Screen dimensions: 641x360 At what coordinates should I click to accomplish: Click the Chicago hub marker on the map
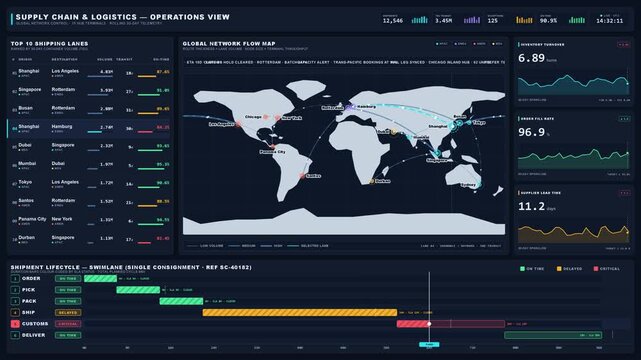pyautogui.click(x=266, y=117)
